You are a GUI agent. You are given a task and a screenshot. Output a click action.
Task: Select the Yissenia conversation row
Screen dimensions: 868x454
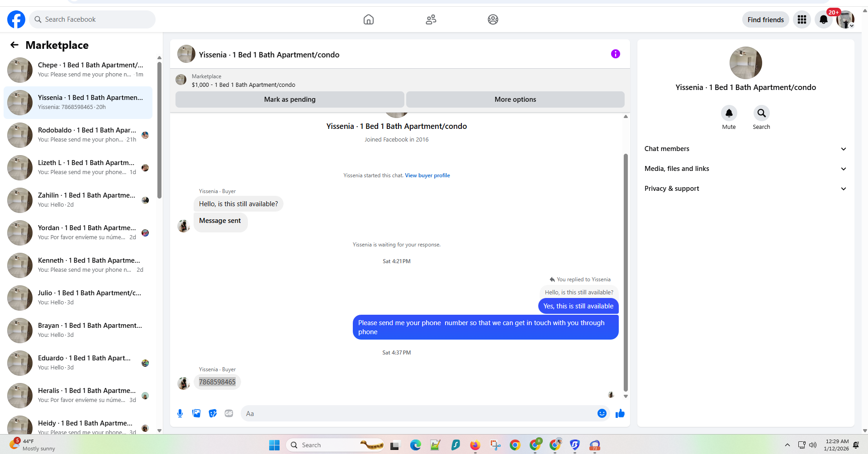[x=78, y=103]
